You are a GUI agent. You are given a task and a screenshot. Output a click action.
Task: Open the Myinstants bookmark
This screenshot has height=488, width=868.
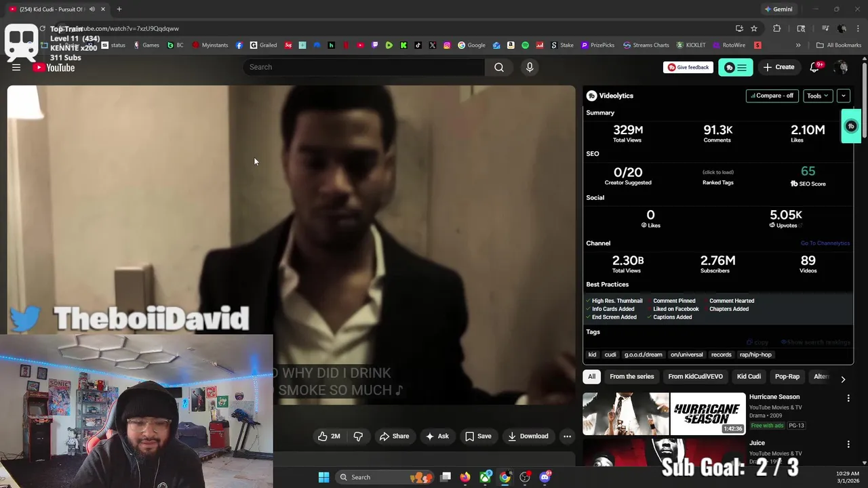tap(210, 45)
